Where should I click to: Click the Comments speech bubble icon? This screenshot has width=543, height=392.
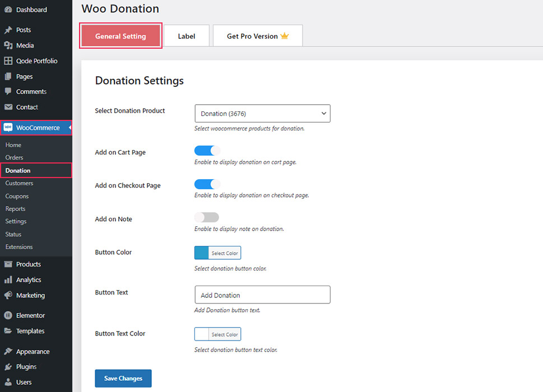pos(8,92)
